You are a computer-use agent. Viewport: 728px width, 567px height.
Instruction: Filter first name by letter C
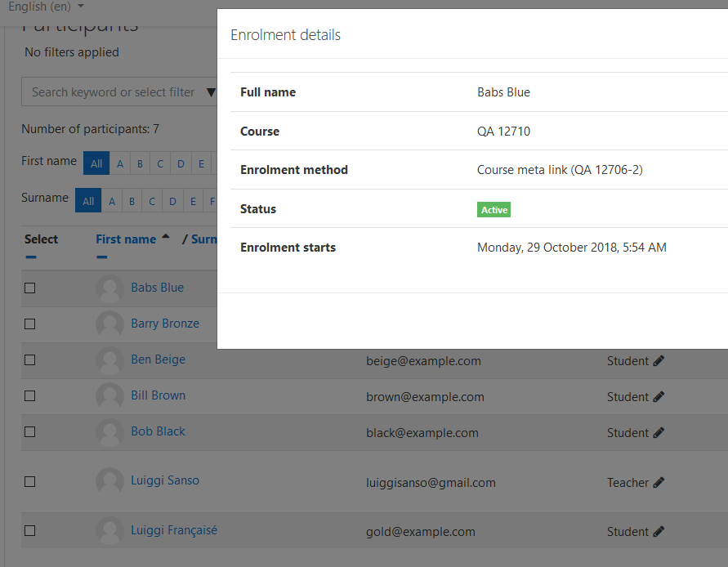(x=160, y=163)
